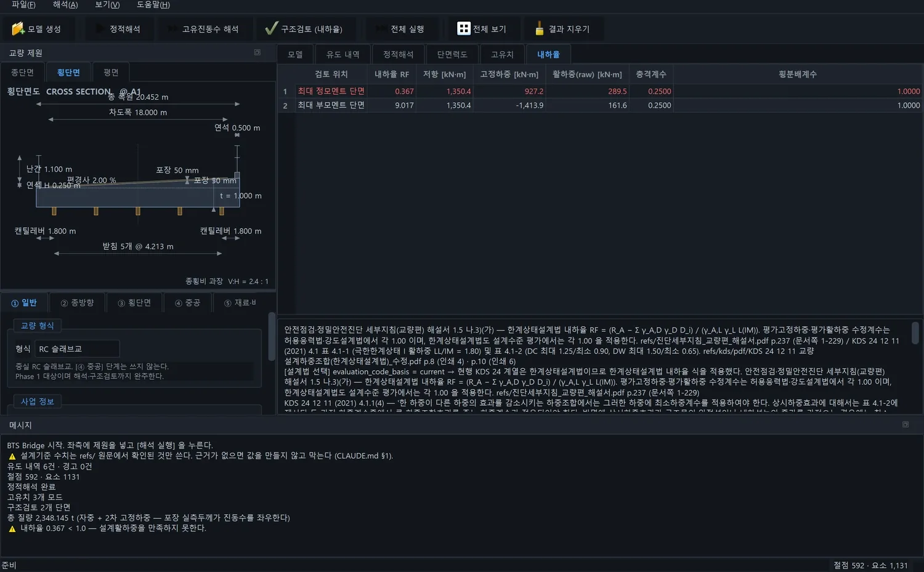This screenshot has width=924, height=572.
Task: View the 단면력도 tab
Action: [x=452, y=55]
